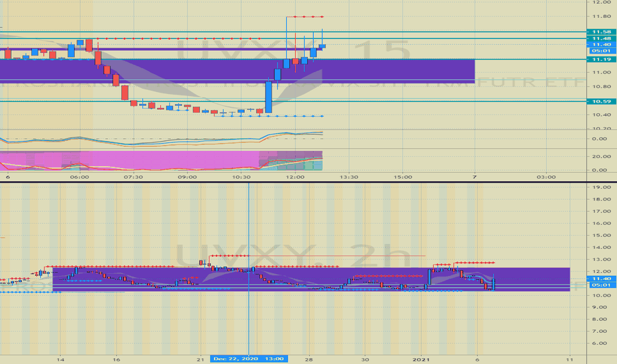
Task: Click the 09:00 time axis label
Action: 187,177
